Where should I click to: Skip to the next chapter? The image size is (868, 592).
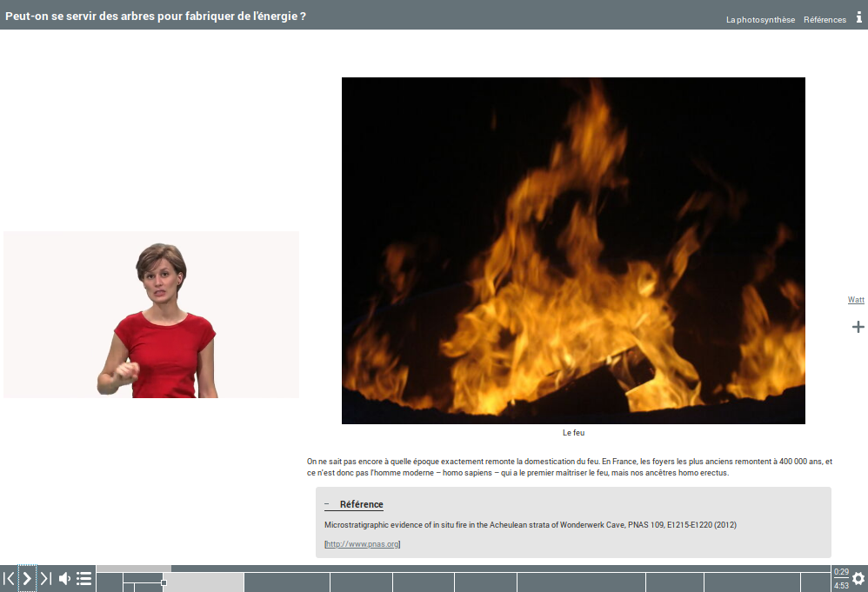(45, 579)
